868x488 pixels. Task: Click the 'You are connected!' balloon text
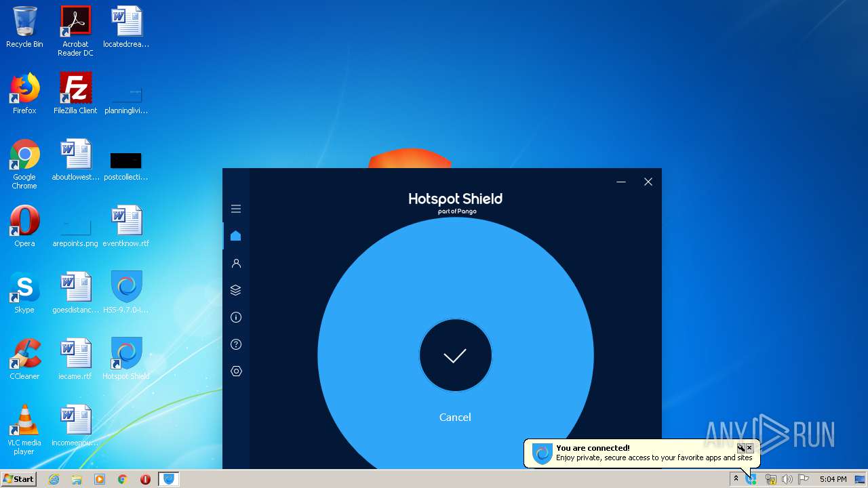(x=593, y=448)
